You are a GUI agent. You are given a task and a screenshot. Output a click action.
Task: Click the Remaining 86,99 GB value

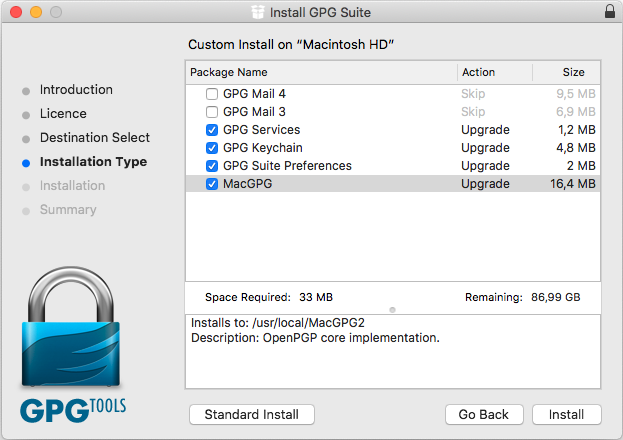[555, 297]
